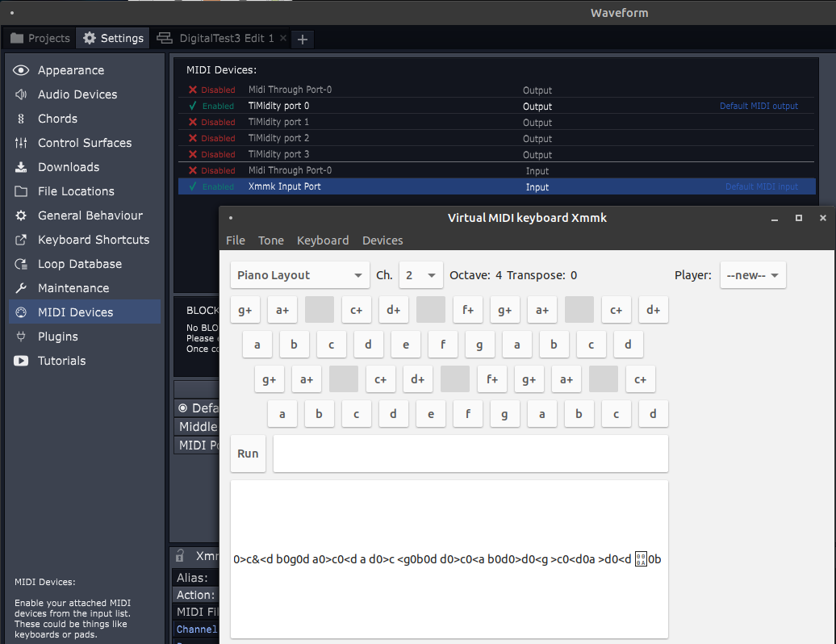Open Audio Devices settings page

pos(77,94)
